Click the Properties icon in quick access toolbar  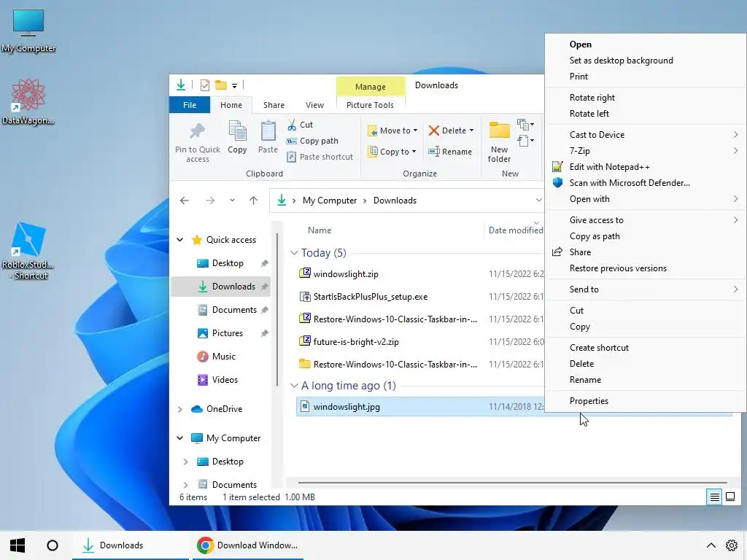[x=205, y=85]
